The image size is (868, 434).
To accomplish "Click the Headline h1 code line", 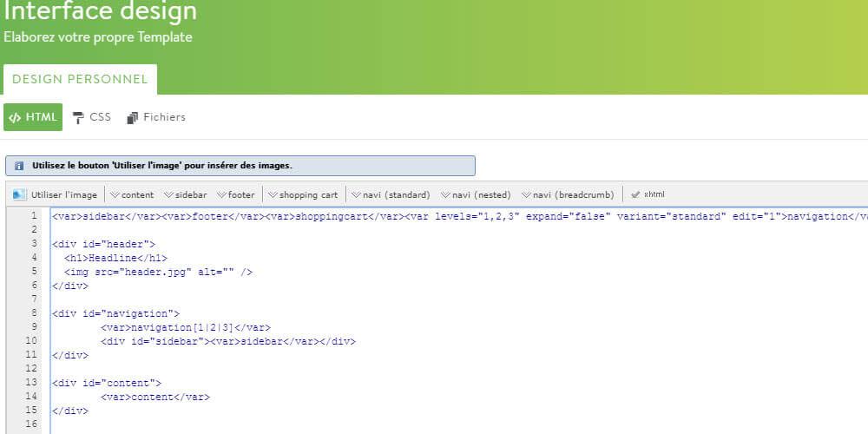I will click(x=115, y=258).
